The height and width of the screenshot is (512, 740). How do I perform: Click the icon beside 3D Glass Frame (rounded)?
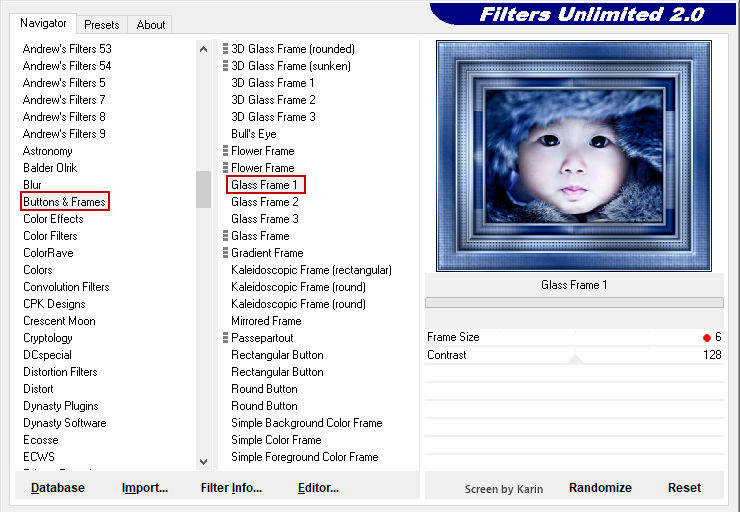pos(226,49)
